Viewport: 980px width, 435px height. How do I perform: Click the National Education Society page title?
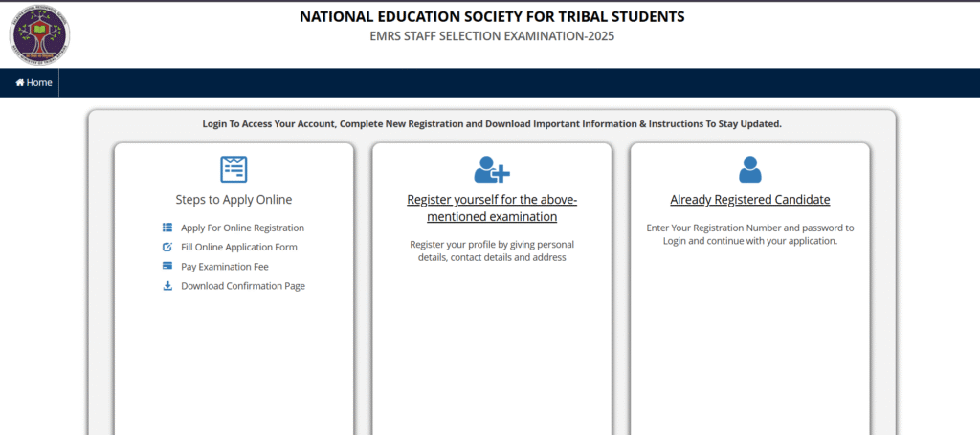coord(492,16)
